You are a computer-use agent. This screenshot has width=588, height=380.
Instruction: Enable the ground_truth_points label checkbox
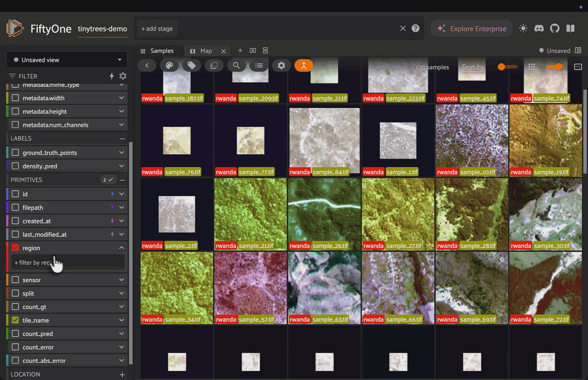tap(15, 153)
